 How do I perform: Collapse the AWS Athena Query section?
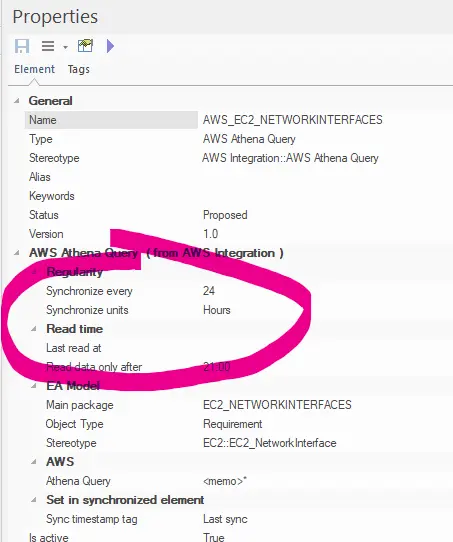click(17, 253)
